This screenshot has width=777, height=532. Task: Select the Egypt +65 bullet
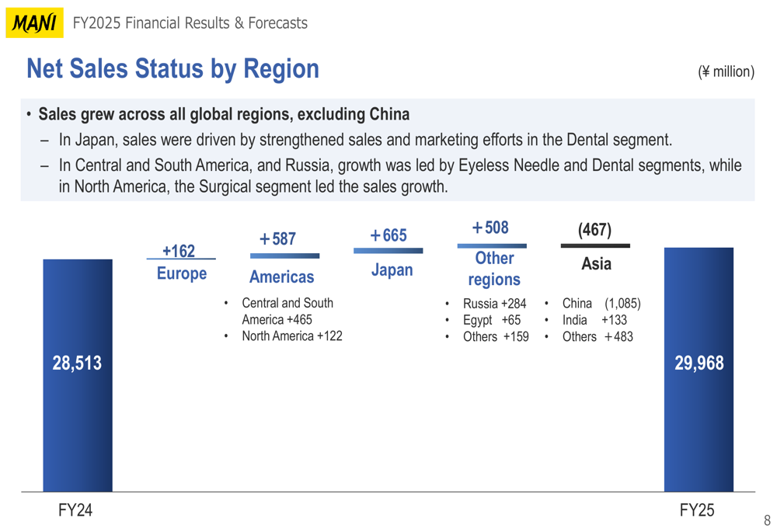pyautogui.click(x=491, y=320)
